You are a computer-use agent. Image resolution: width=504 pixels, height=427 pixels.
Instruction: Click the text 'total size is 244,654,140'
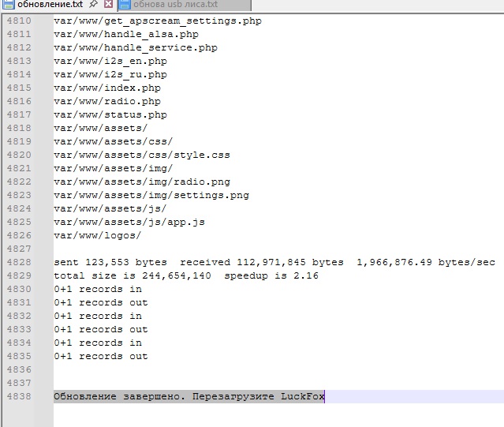click(133, 276)
